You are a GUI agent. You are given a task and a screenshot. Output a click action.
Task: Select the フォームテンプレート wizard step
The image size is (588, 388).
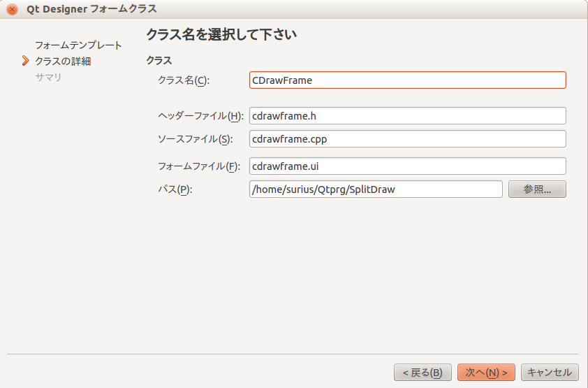(78, 45)
